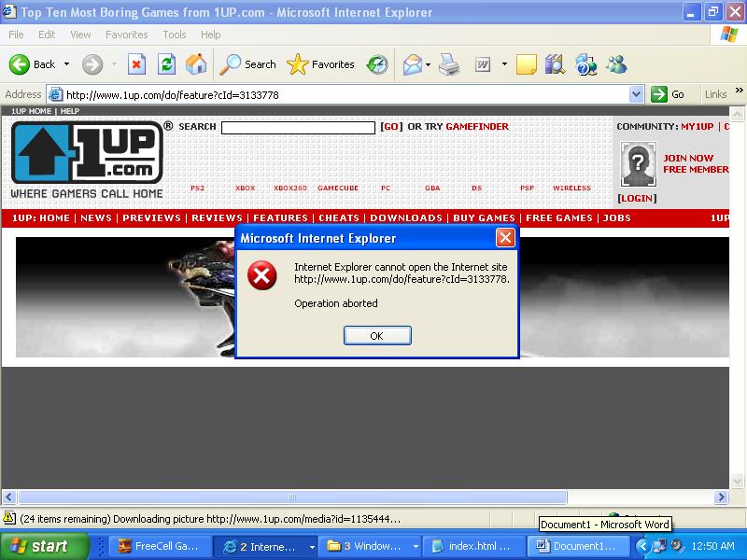This screenshot has height=560, width=747.
Task: Close the Microsoft Internet Explorer error dialog
Action: click(505, 238)
